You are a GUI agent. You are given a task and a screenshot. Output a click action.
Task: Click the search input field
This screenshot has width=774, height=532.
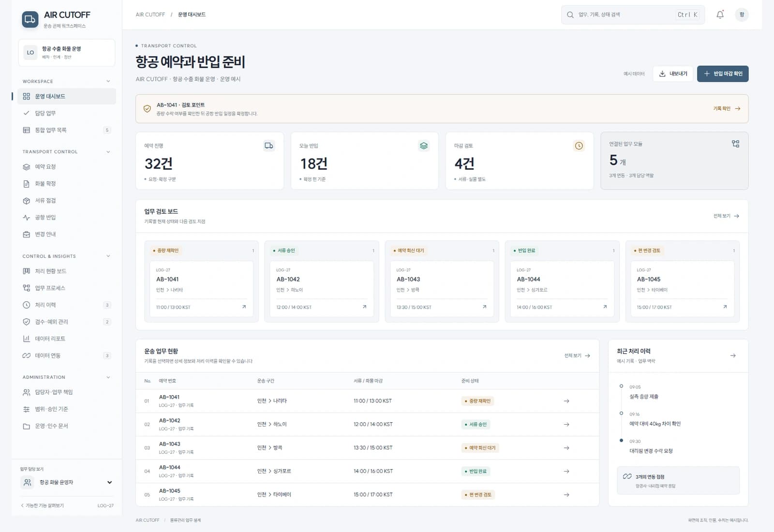click(x=633, y=15)
